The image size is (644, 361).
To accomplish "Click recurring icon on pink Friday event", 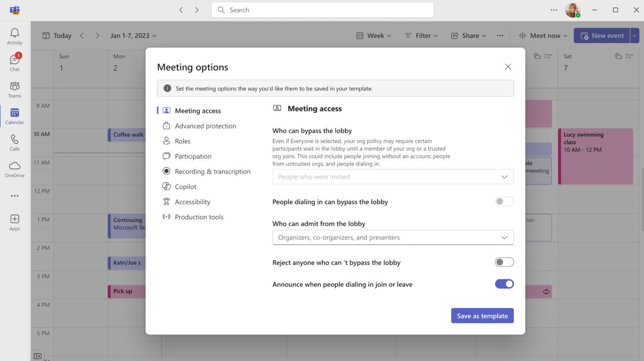I will coord(546,292).
